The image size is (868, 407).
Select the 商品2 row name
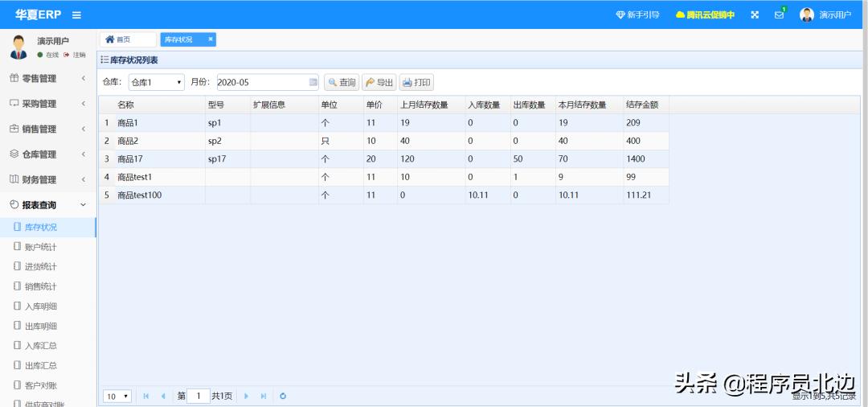pyautogui.click(x=127, y=142)
